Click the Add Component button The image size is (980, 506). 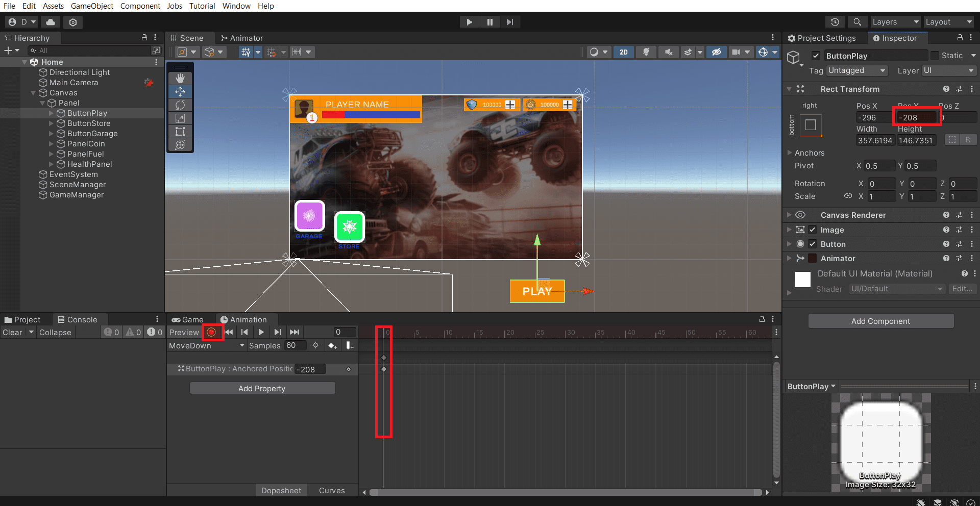point(880,321)
